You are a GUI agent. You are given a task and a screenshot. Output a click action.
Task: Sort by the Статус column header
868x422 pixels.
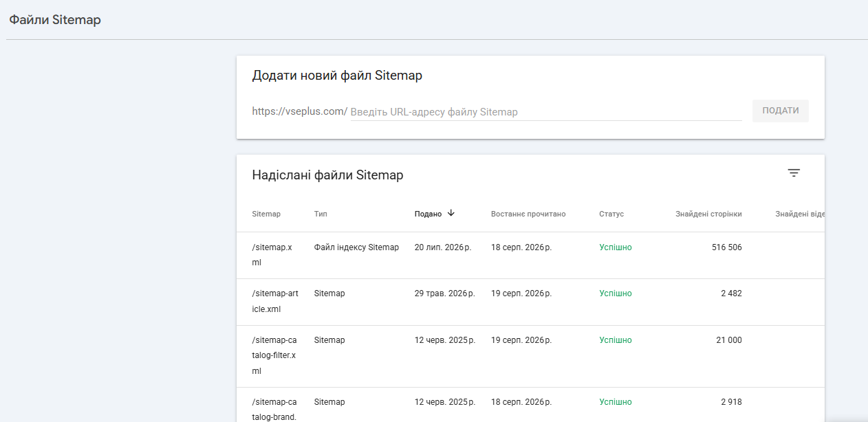click(x=611, y=214)
